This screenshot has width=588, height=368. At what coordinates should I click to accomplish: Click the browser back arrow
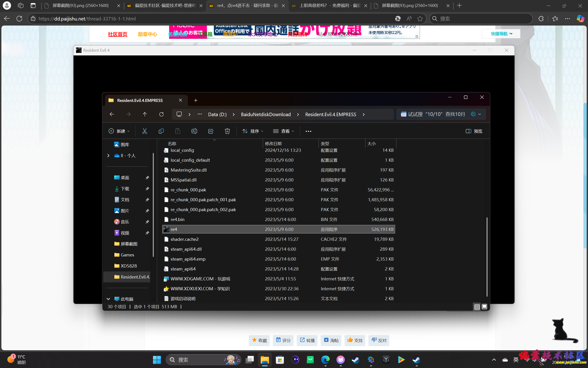7,18
